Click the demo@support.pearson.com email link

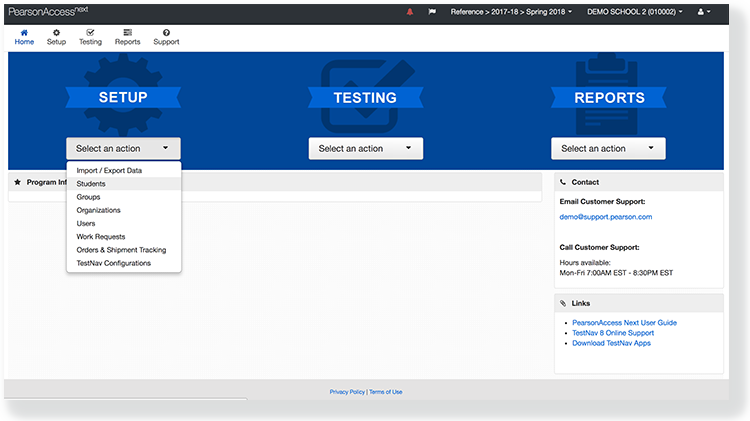click(x=605, y=216)
